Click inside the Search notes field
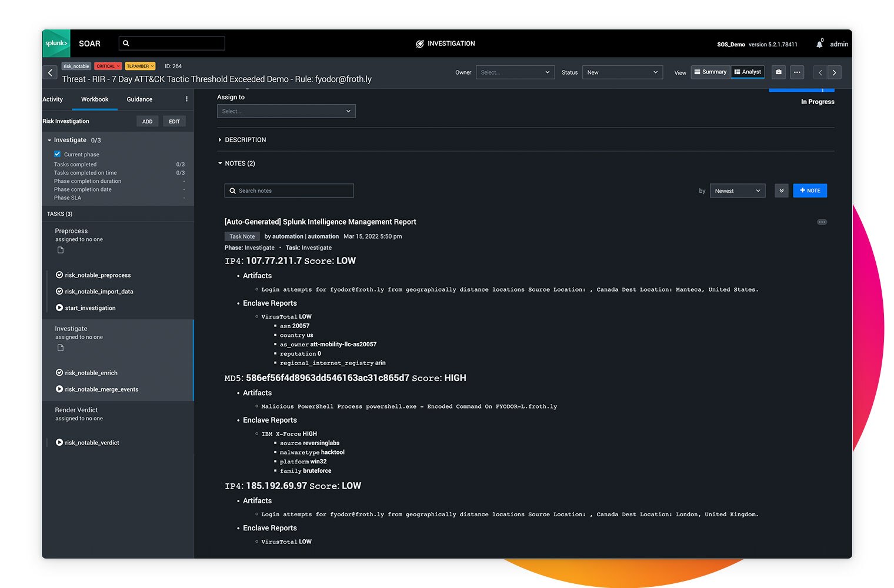Screen dimensions: 894x588 click(x=289, y=191)
